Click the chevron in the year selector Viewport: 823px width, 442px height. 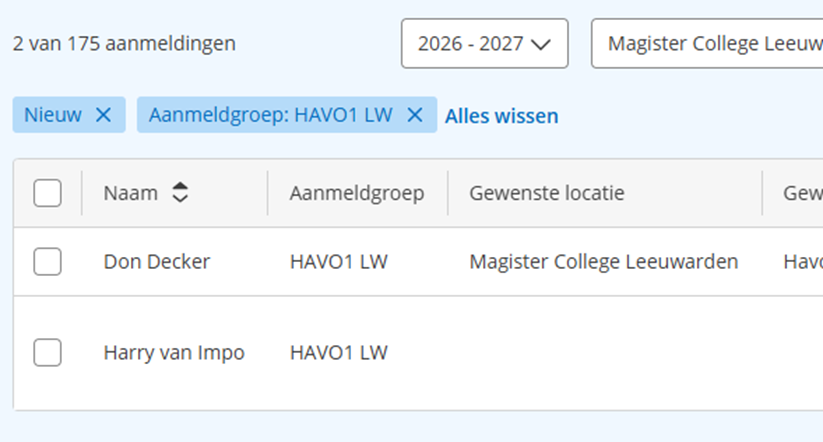[x=541, y=45]
